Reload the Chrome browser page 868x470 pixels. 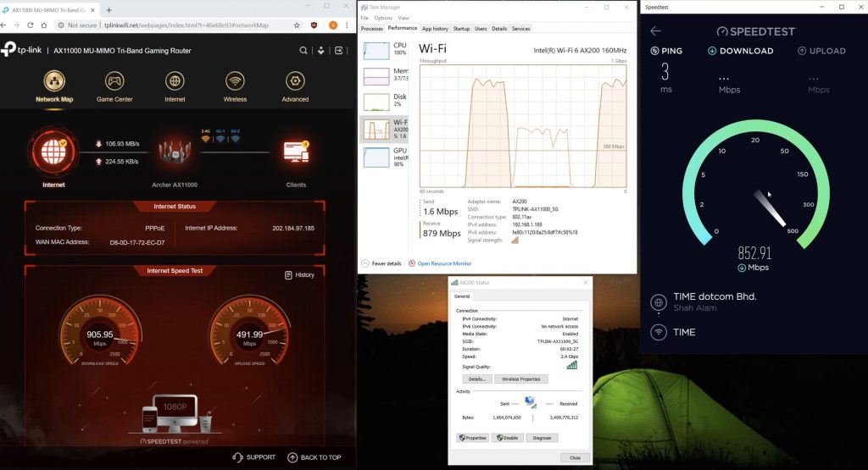[x=31, y=25]
